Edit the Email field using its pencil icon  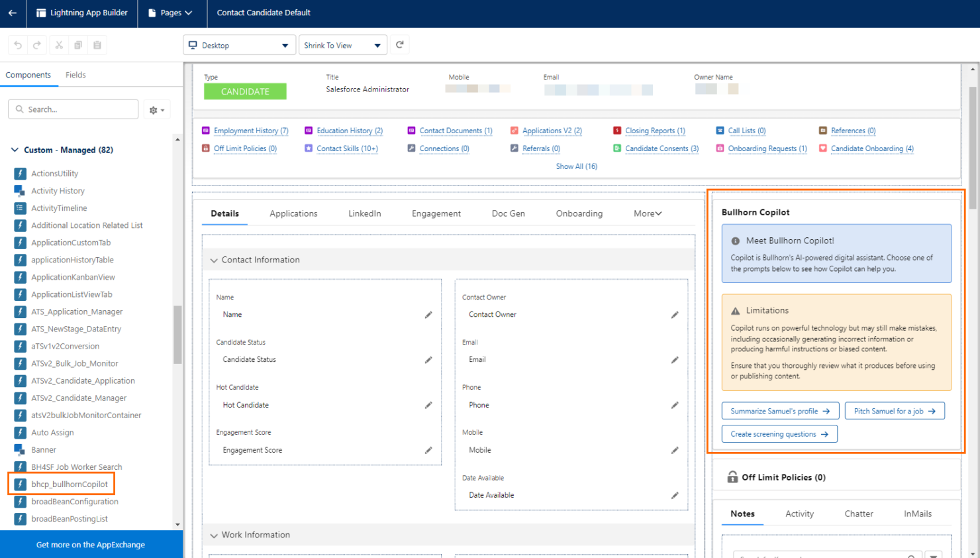coord(675,360)
